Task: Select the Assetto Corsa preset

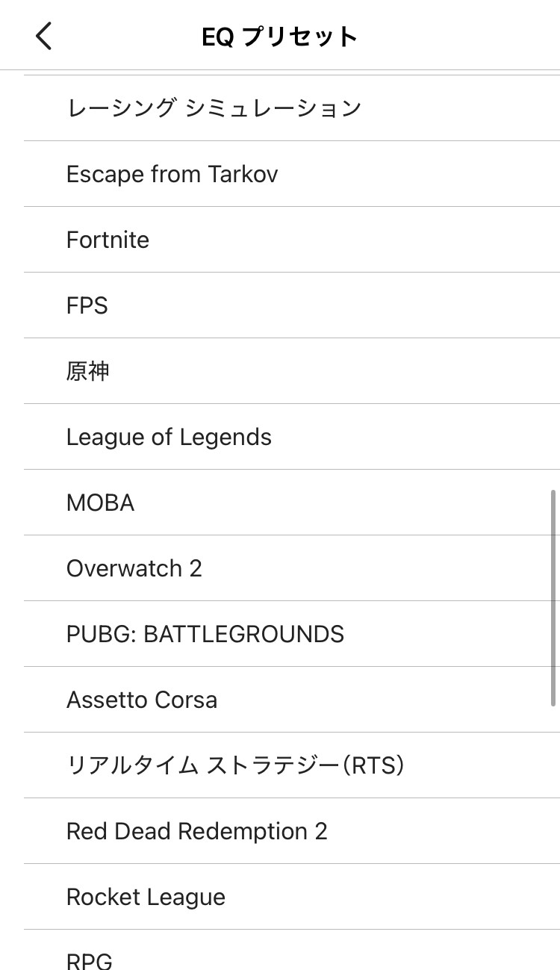Action: [142, 700]
